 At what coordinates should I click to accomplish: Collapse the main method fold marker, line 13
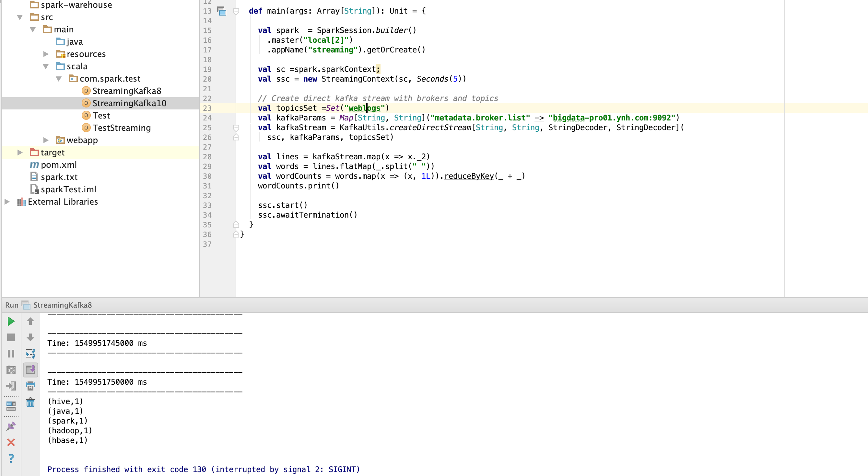[236, 11]
